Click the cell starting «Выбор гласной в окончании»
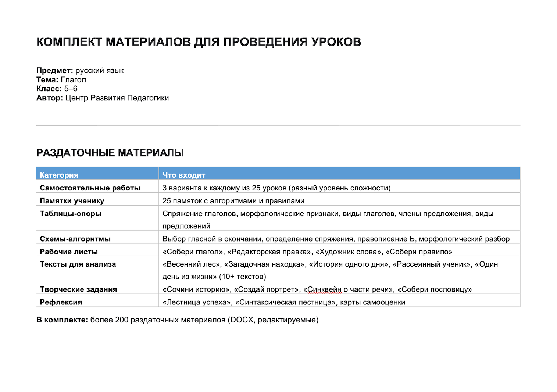Viewport: 557px width, 392px height. click(x=339, y=237)
